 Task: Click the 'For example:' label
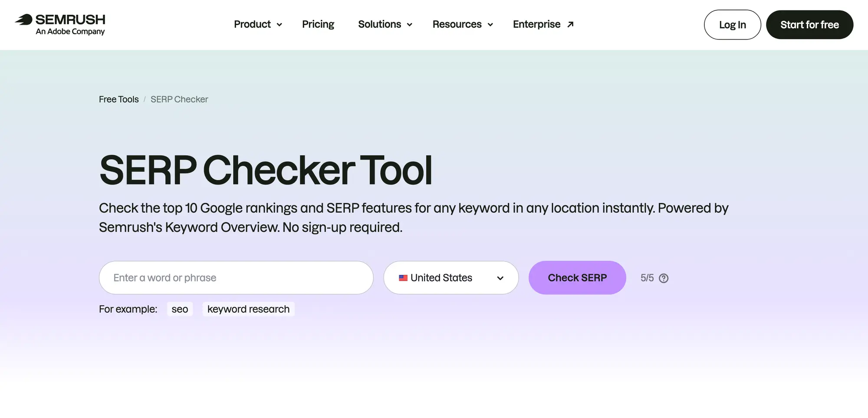[x=128, y=309]
